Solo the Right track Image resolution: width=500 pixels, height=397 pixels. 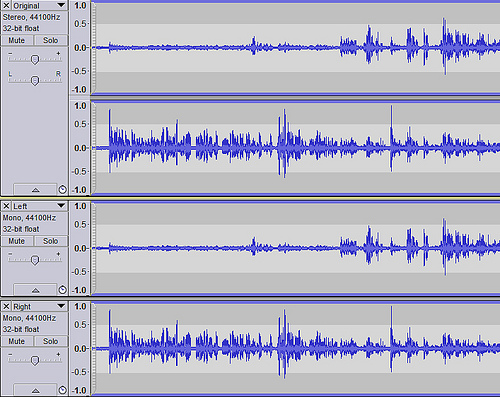pos(51,341)
